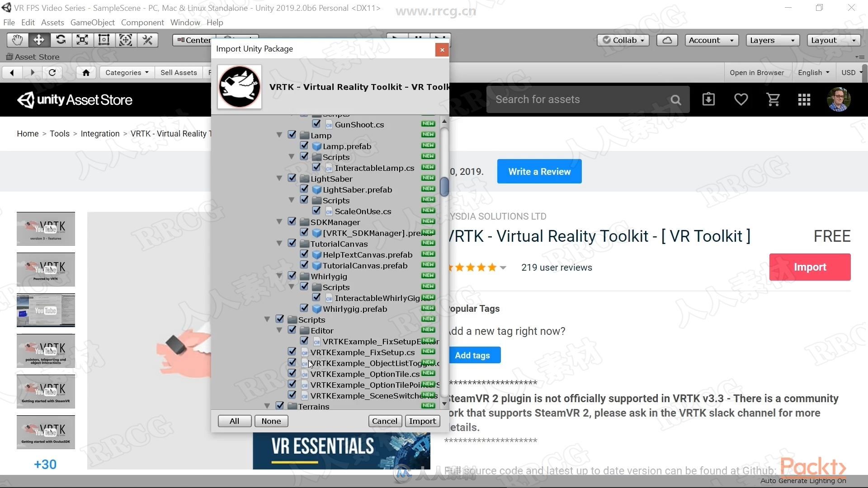Select Layers dropdown in top toolbar
This screenshot has height=488, width=868.
[773, 40]
